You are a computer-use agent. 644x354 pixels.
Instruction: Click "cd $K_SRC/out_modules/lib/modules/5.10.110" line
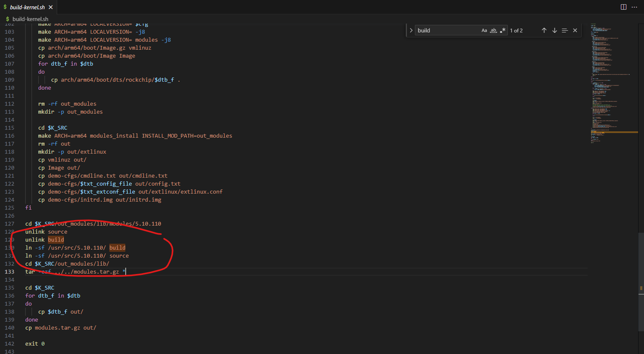pos(93,224)
